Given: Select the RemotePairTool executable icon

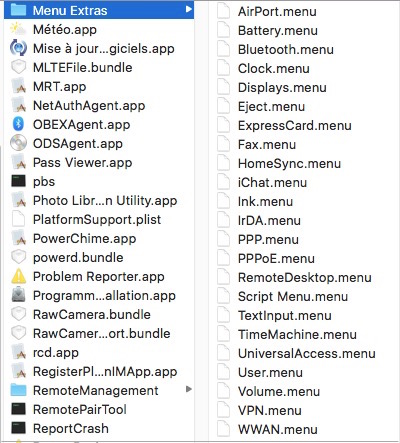Looking at the screenshot, I should [x=18, y=409].
